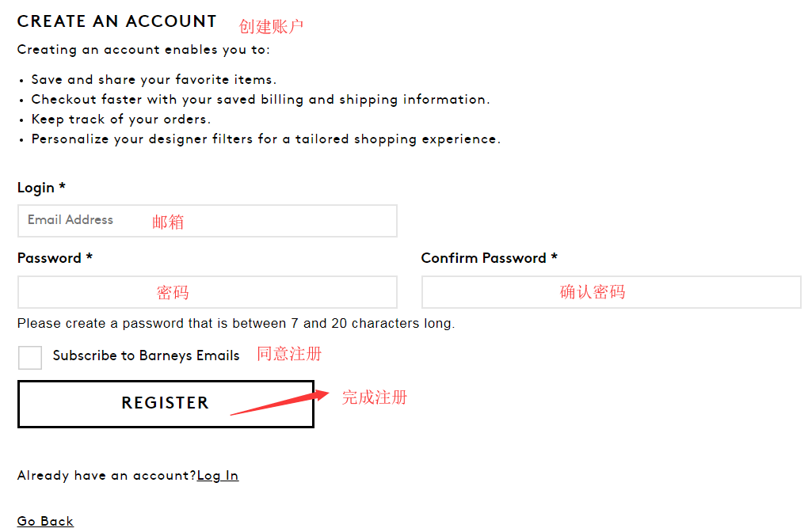This screenshot has width=808, height=532.
Task: Focus the Password input field
Action: pyautogui.click(x=207, y=292)
